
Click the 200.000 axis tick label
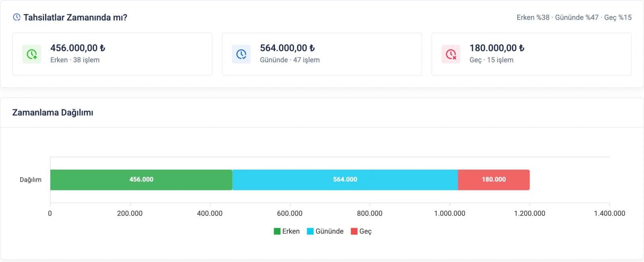[130, 213]
